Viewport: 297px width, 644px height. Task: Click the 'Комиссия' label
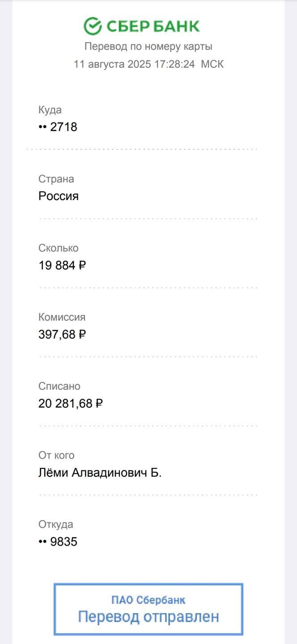point(62,317)
